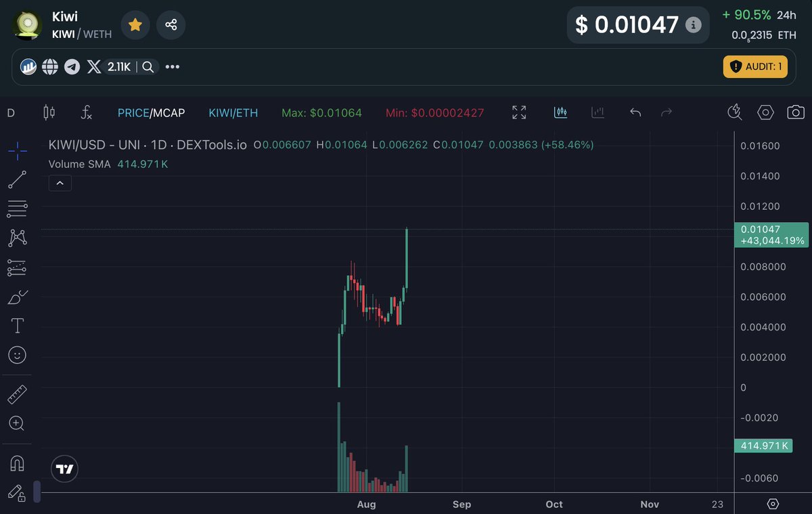Open price axis settings gear icon
The width and height of the screenshot is (812, 514).
pyautogui.click(x=773, y=504)
